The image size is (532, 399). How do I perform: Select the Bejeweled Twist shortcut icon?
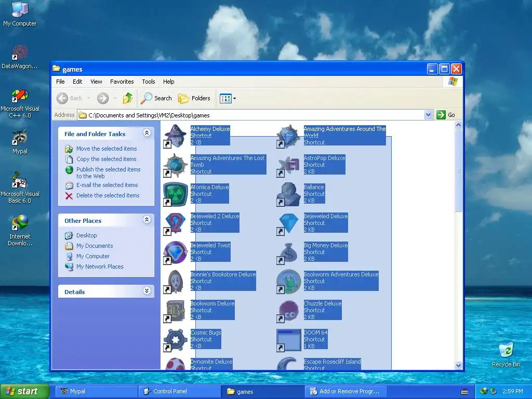coord(176,252)
